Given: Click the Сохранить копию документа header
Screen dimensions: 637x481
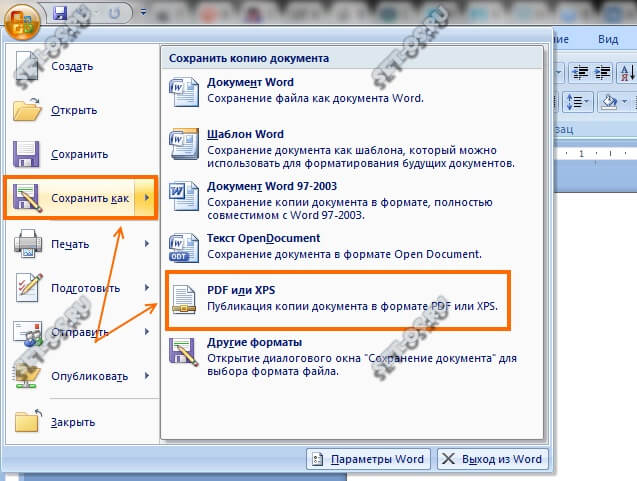Looking at the screenshot, I should pos(249,58).
